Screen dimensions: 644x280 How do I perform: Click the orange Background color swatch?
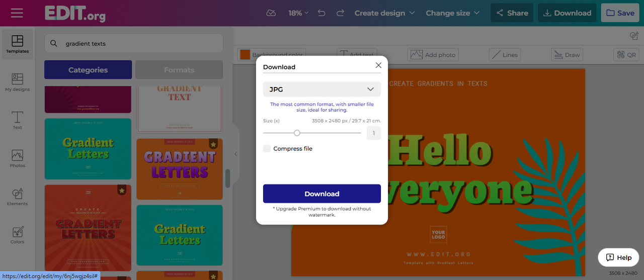(x=245, y=55)
